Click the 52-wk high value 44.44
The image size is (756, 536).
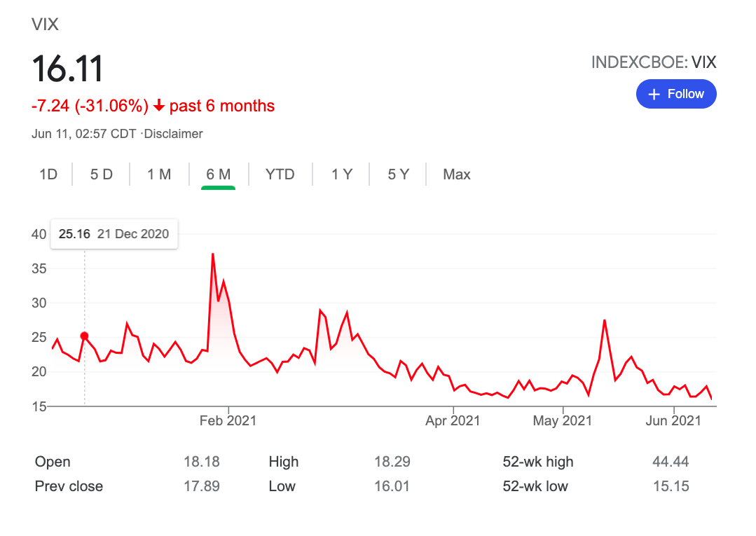(x=670, y=462)
